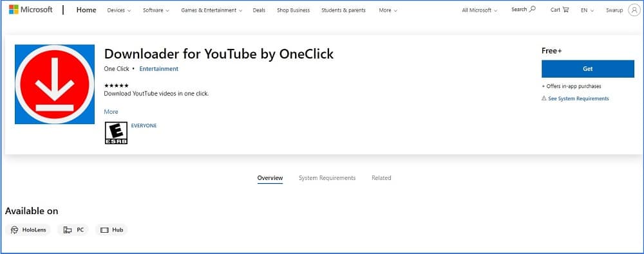
Task: Open See System Requirements link
Action: coord(578,98)
